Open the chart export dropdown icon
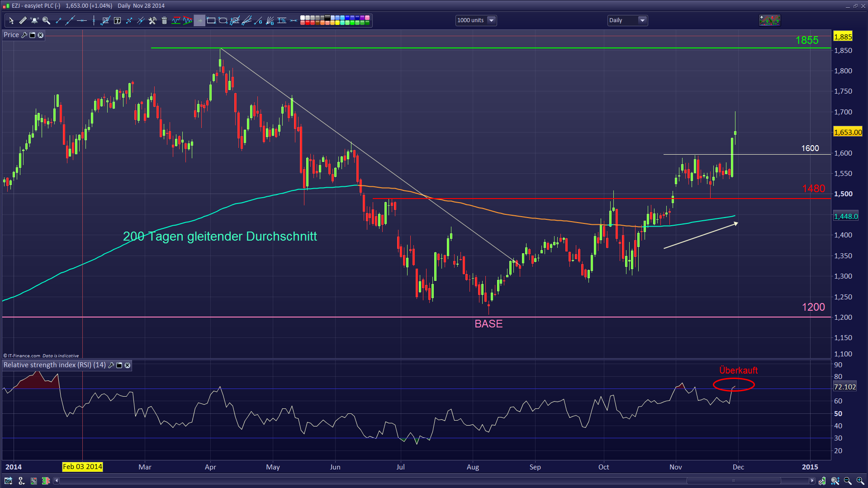This screenshot has width=868, height=488. pos(8,481)
